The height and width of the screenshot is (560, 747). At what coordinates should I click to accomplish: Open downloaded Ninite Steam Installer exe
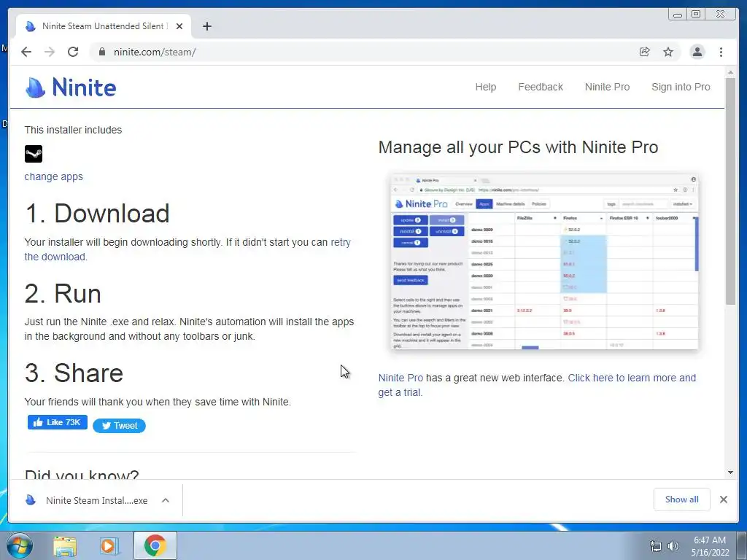pos(90,500)
